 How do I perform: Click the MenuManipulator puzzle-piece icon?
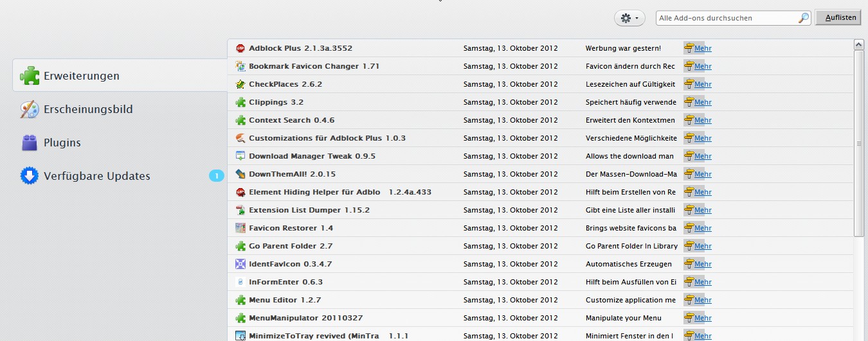pyautogui.click(x=240, y=318)
